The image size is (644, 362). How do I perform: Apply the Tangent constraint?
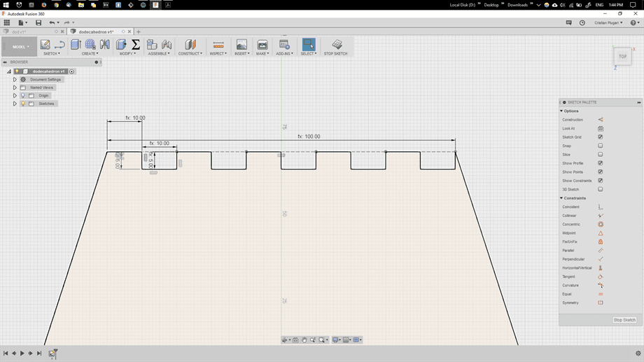pyautogui.click(x=601, y=277)
